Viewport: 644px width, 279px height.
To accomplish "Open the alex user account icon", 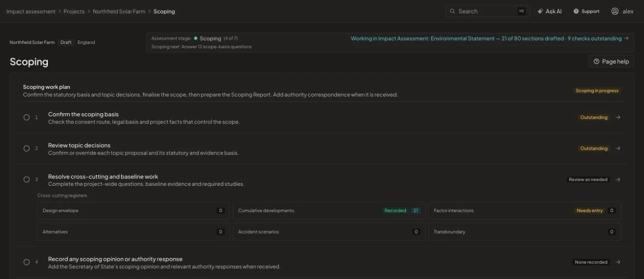I will (x=615, y=11).
